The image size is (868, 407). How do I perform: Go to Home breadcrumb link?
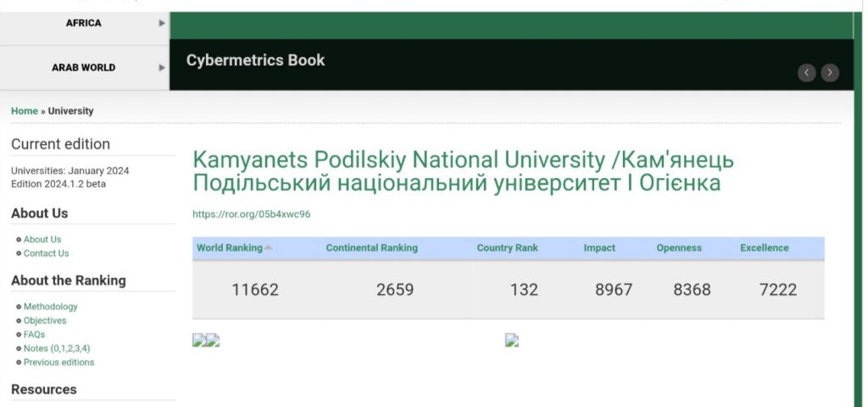tap(25, 111)
